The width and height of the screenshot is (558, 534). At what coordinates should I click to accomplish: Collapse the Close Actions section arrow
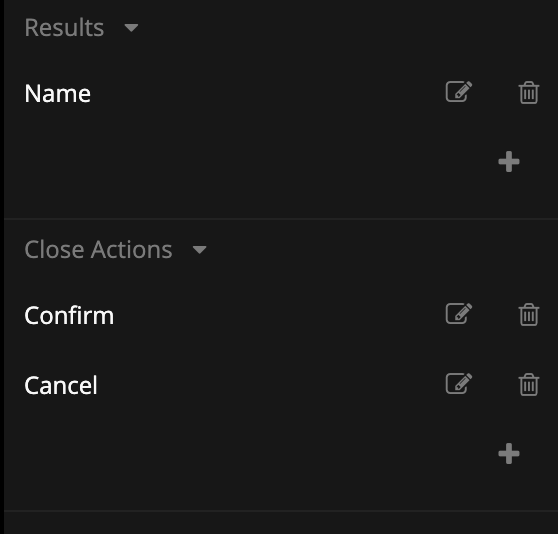(x=199, y=250)
